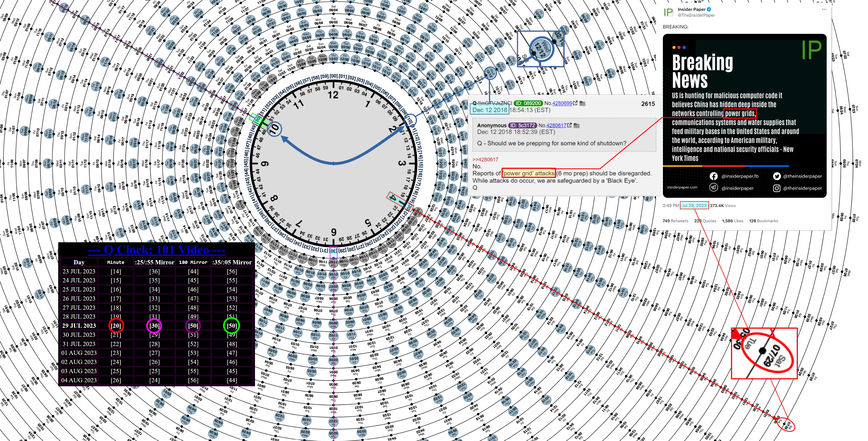Open the 749 Retweets list
Viewport: 868px width, 441px height.
pos(675,221)
